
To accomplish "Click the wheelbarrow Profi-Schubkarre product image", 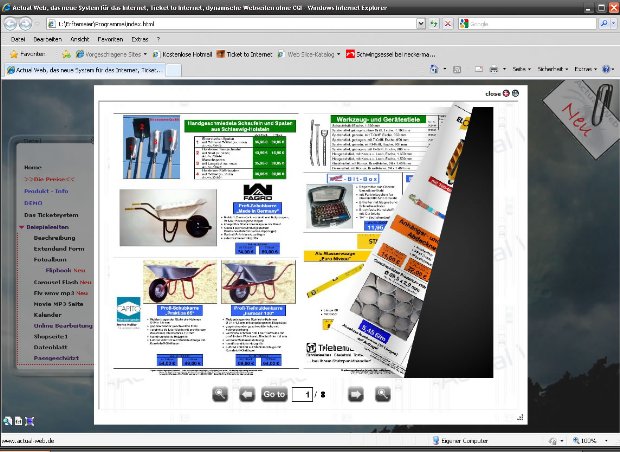I will [x=159, y=217].
